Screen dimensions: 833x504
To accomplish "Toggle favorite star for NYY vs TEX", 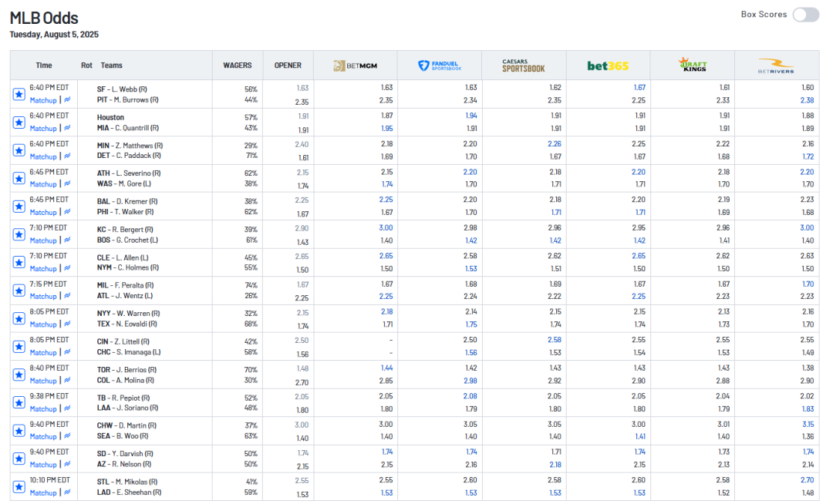I will 19,318.
